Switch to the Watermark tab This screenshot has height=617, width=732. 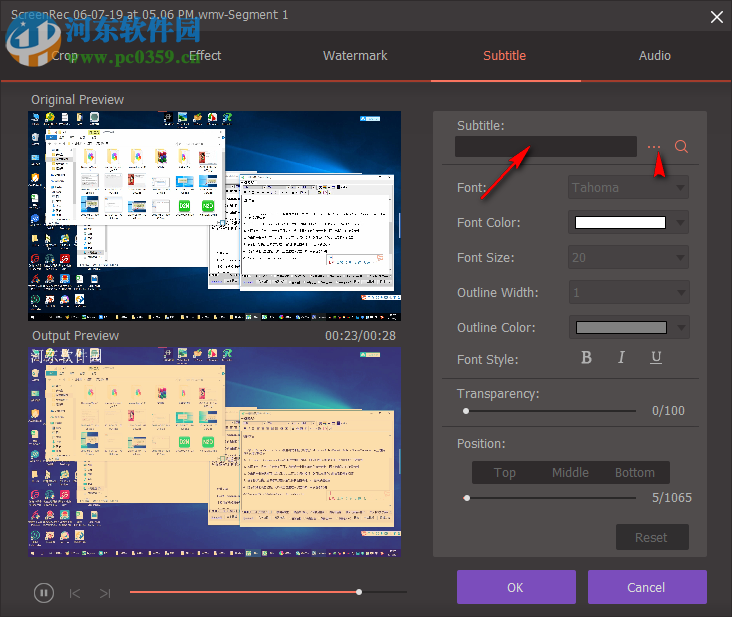tap(355, 56)
